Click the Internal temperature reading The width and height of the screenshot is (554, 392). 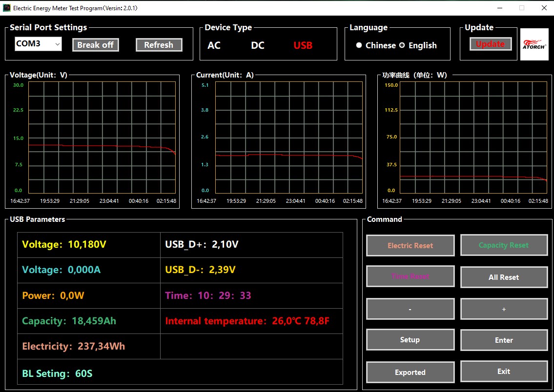click(247, 321)
